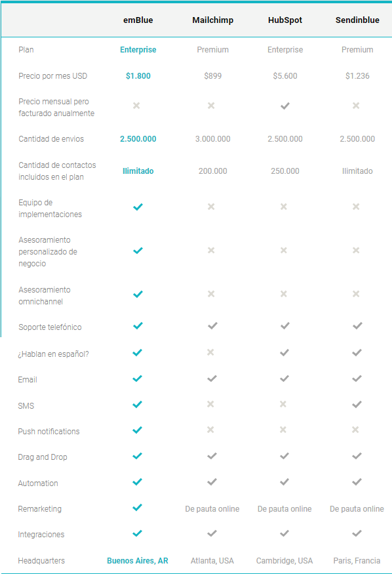Click emBlue's Remarketing teal checkmark
This screenshot has width=392, height=574.
[x=137, y=507]
